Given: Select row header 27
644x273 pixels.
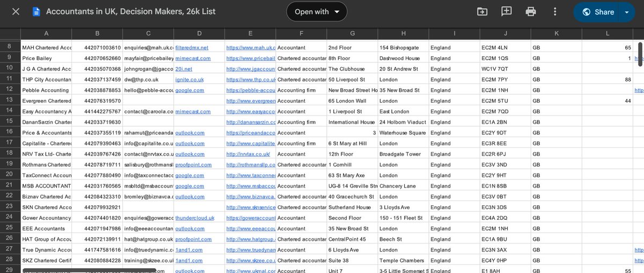Looking at the screenshot, I should (10, 249).
